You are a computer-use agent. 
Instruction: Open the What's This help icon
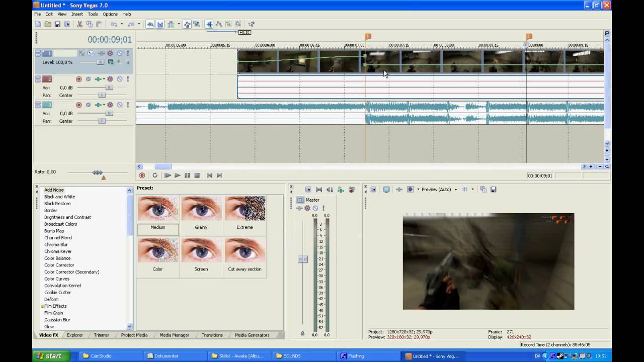251,24
